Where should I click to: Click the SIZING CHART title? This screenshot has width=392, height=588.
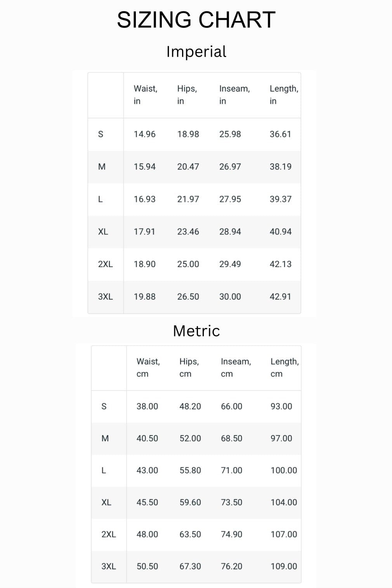pos(196,20)
